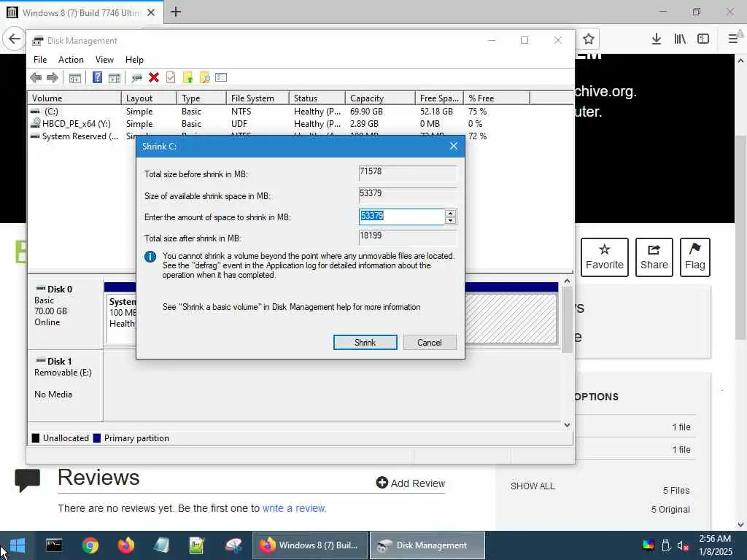The height and width of the screenshot is (560, 747).
Task: Click the bookmark star icon in Firefox
Action: tap(589, 39)
